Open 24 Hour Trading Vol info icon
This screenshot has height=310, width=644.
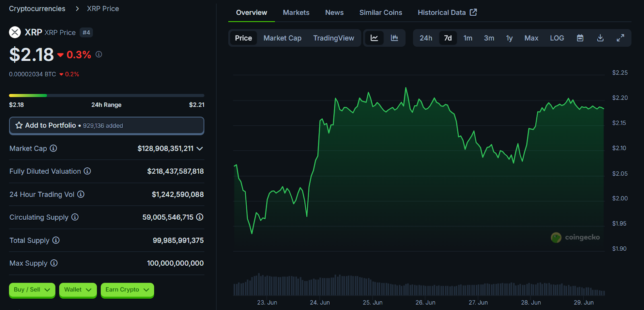point(81,194)
